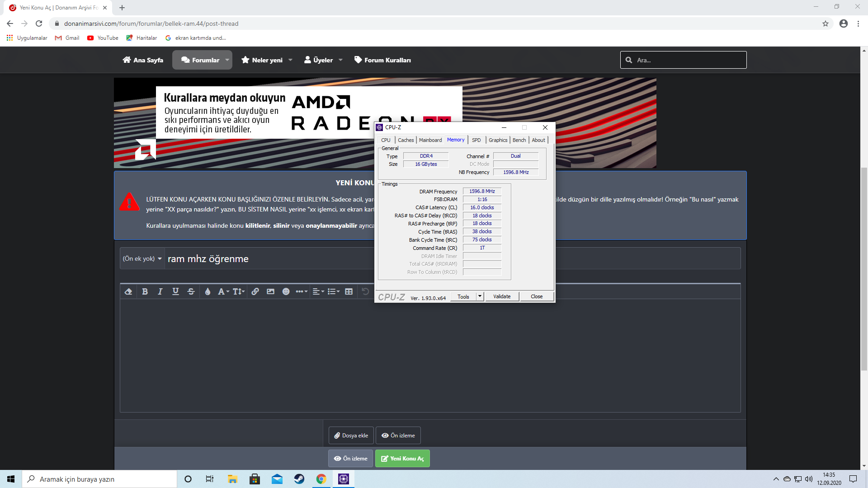
Task: Click the Validate button in CPU-Z
Action: 502,296
